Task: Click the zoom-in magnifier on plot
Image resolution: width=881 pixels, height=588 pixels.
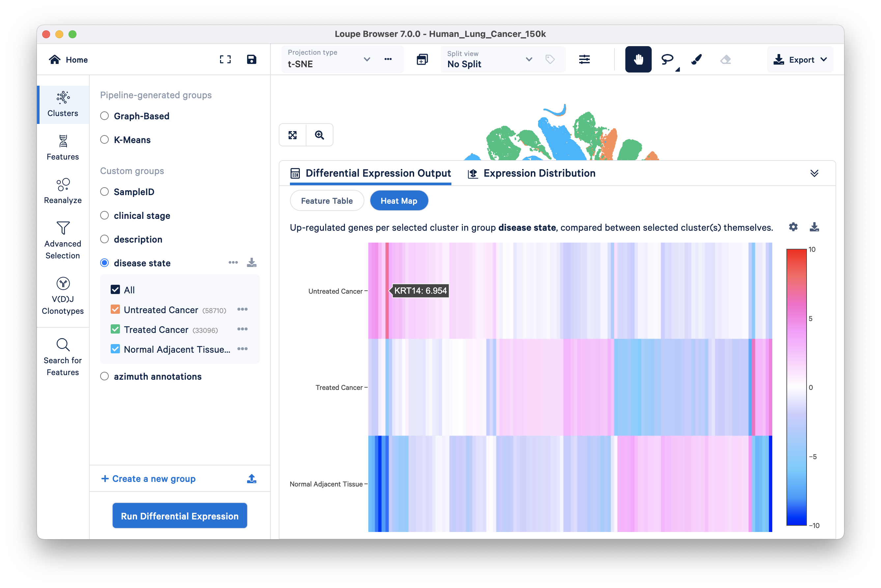Action: (319, 135)
